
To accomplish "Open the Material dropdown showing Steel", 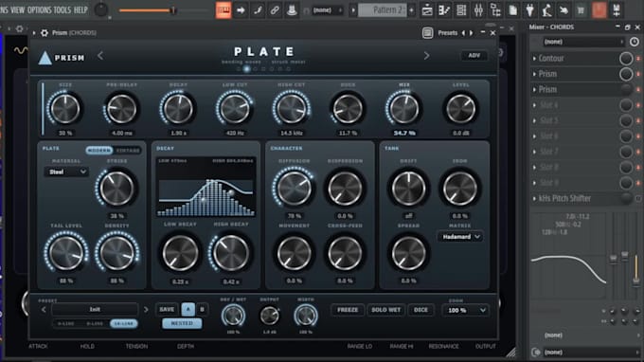I will 66,172.
